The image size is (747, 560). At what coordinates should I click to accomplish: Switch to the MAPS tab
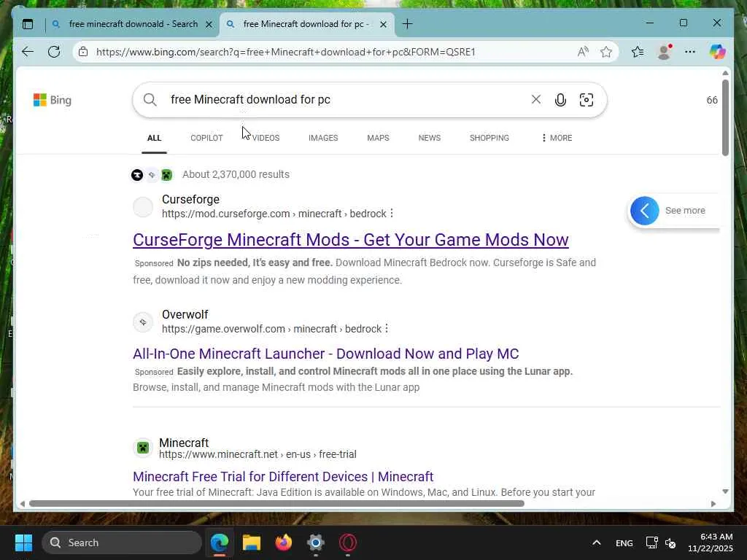point(378,138)
